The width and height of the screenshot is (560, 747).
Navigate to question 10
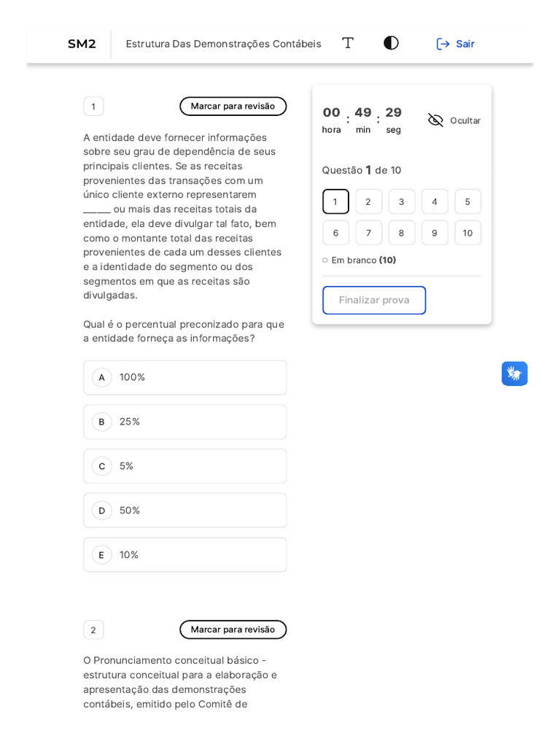pos(467,233)
